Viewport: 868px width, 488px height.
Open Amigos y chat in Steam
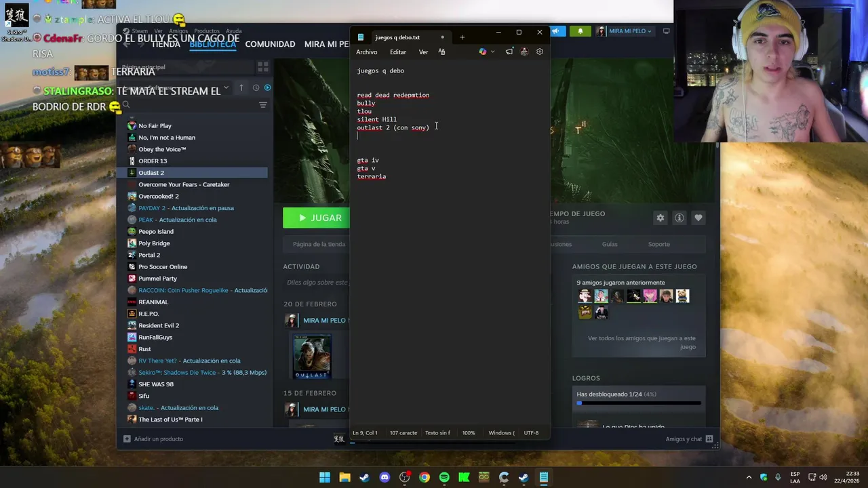[x=689, y=439]
